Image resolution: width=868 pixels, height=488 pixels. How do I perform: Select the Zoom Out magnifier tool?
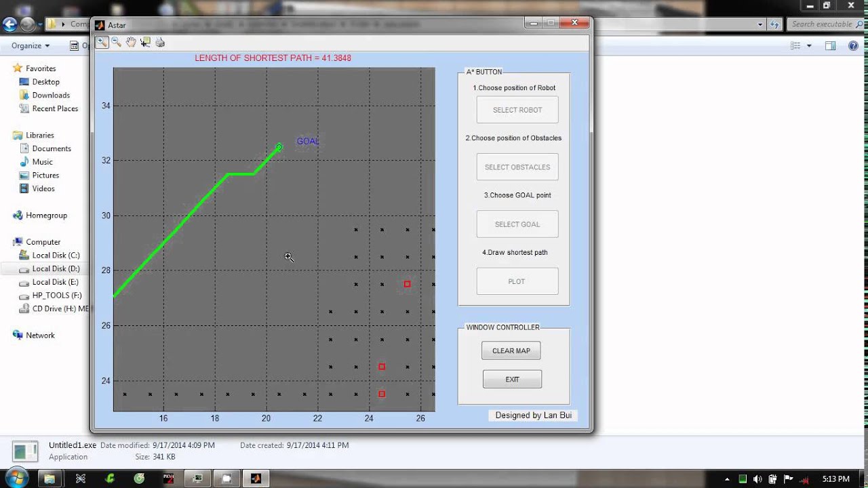[x=117, y=42]
